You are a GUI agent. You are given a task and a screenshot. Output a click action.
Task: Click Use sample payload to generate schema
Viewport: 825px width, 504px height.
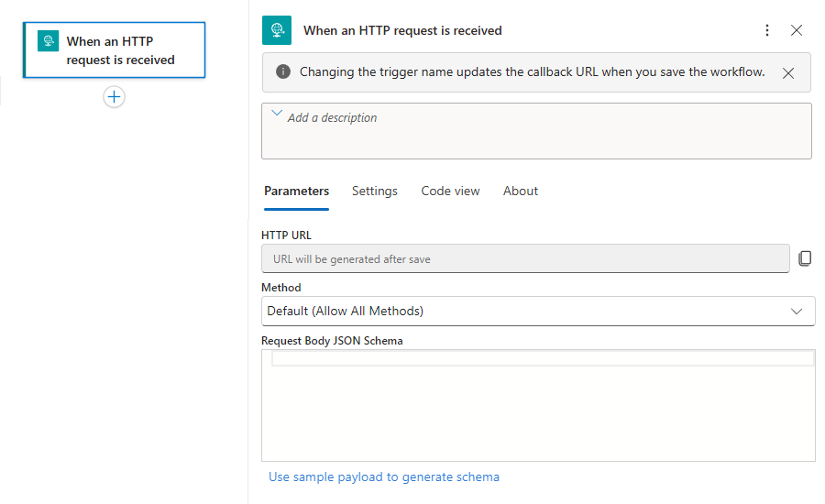[384, 477]
